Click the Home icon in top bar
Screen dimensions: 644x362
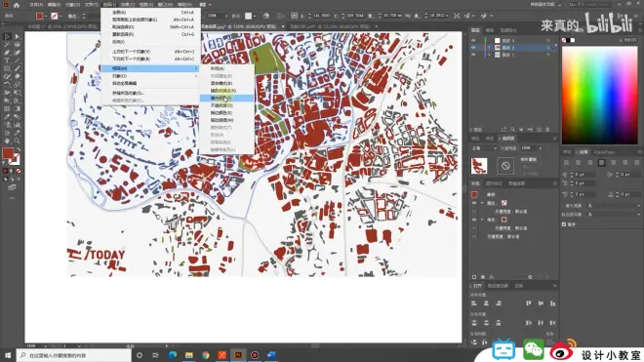pyautogui.click(x=17, y=5)
